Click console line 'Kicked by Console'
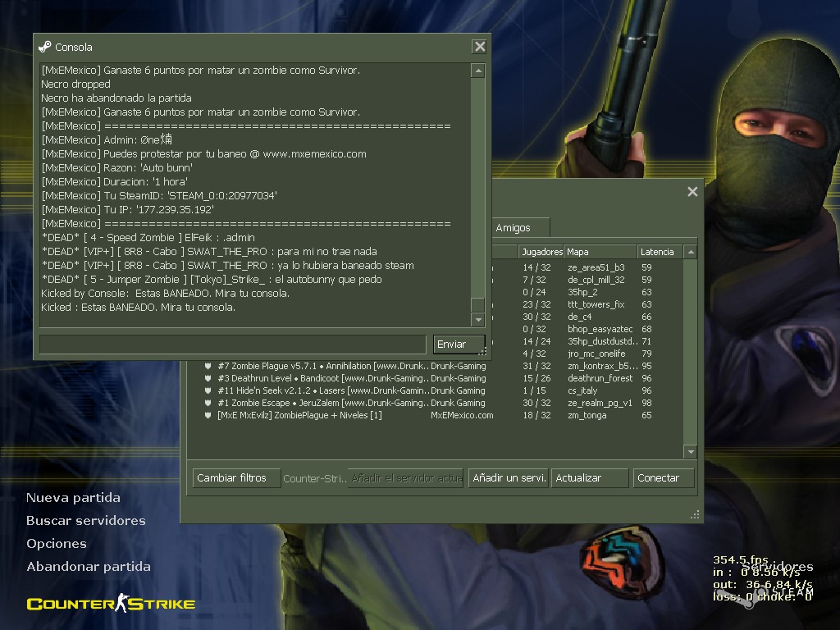840x630 pixels. (165, 293)
